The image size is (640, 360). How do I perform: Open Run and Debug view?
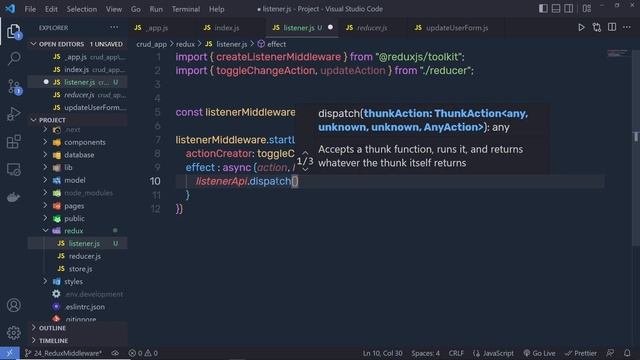[x=13, y=114]
